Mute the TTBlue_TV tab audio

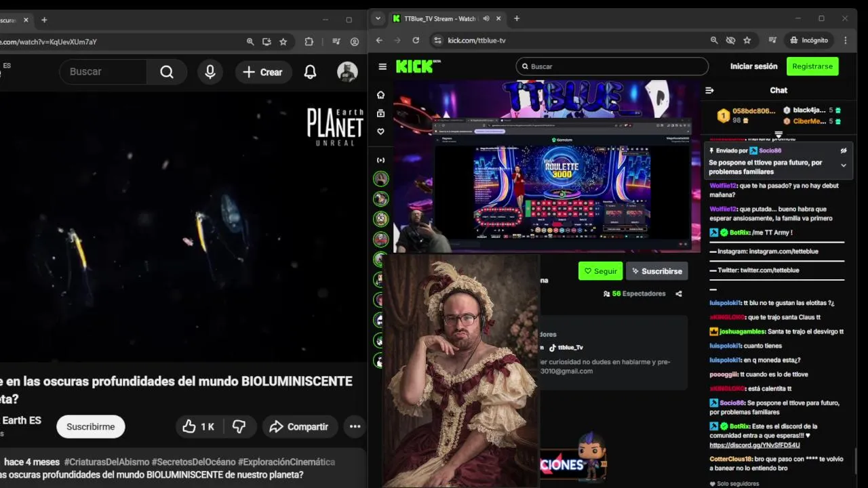coord(486,19)
